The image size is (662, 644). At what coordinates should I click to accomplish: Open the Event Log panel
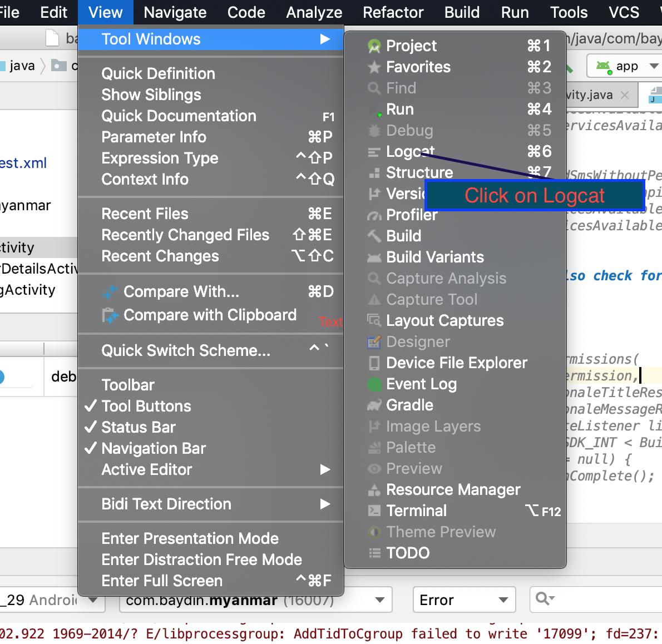click(x=421, y=384)
